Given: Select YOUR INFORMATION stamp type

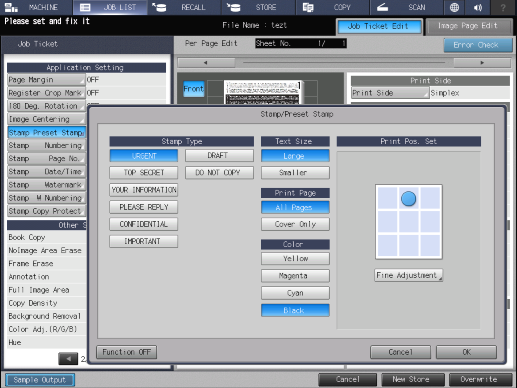Looking at the screenshot, I should click(x=144, y=190).
